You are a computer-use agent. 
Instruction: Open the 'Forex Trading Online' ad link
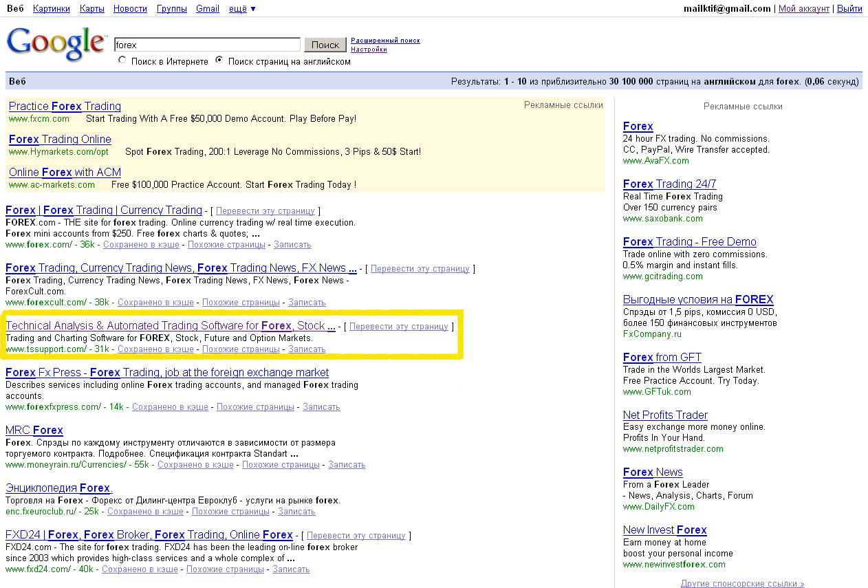click(60, 140)
